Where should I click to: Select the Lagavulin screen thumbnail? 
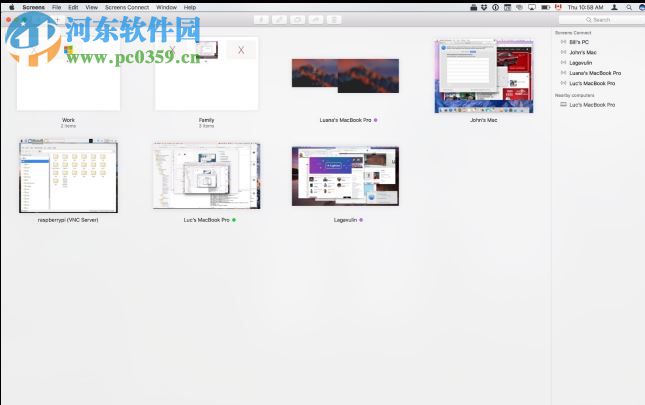[345, 176]
